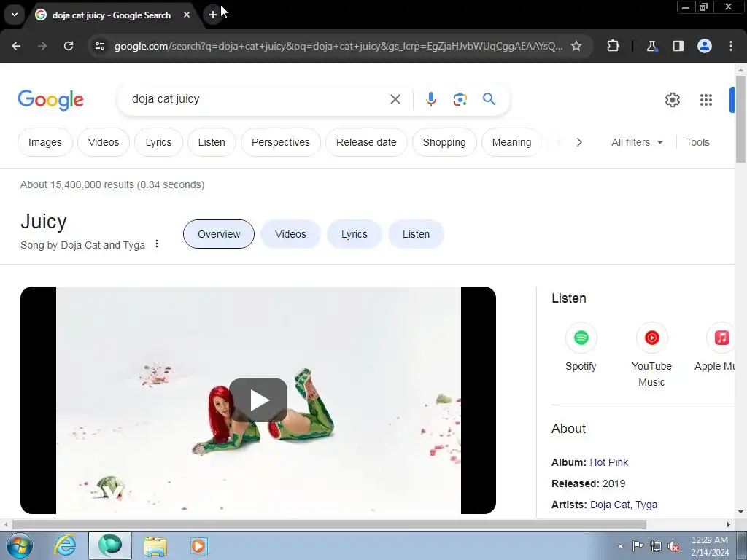The width and height of the screenshot is (747, 560).
Task: Listen on Apple Music
Action: point(715,347)
